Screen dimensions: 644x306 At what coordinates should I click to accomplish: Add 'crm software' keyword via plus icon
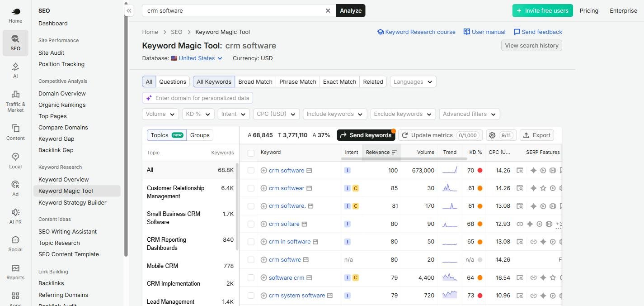264,170
